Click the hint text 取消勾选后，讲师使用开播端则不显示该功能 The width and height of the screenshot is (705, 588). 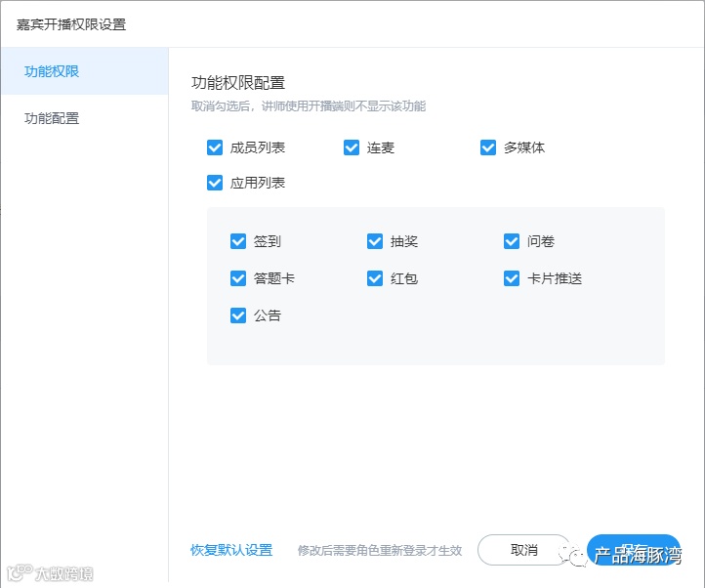(x=309, y=106)
